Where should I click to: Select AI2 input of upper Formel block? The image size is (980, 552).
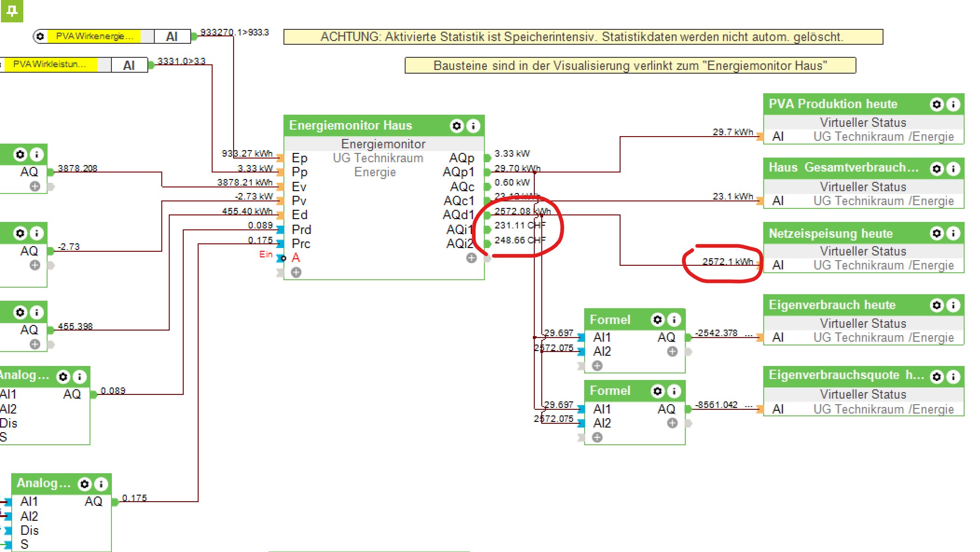[602, 352]
